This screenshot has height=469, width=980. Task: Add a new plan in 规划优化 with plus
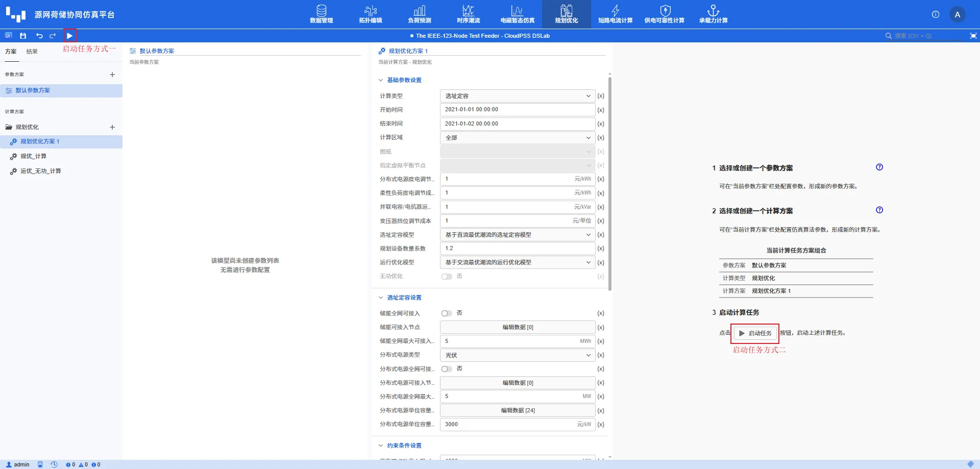point(112,127)
